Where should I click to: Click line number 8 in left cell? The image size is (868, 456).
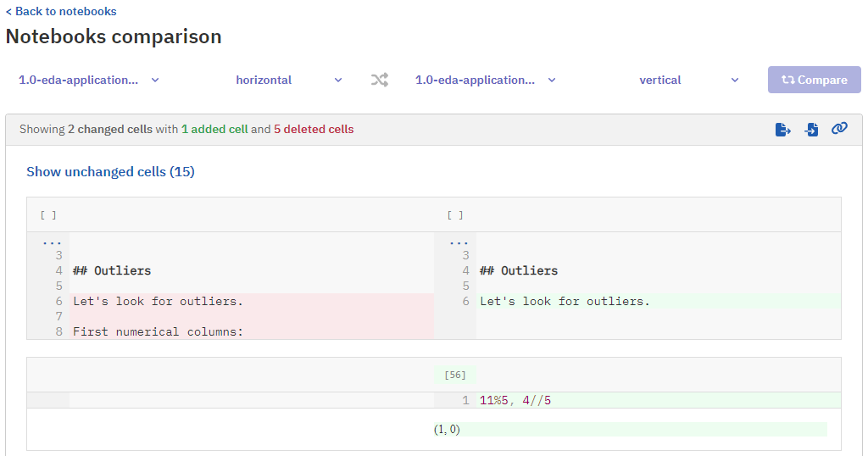pos(58,331)
